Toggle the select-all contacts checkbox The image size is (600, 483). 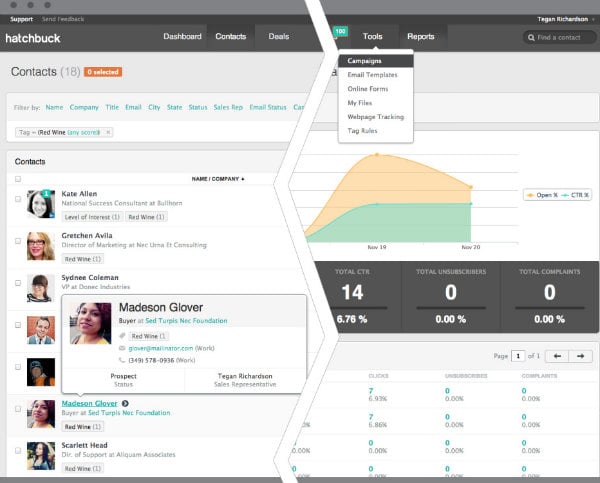[x=18, y=179]
